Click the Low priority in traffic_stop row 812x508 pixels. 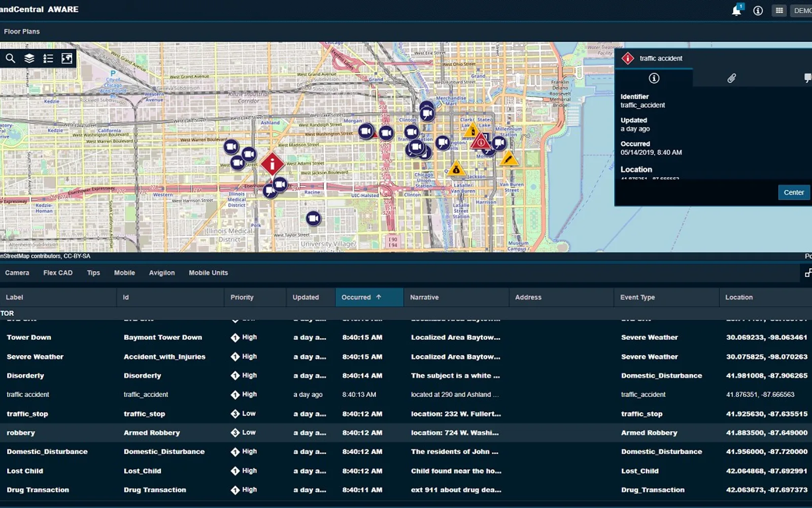point(244,414)
